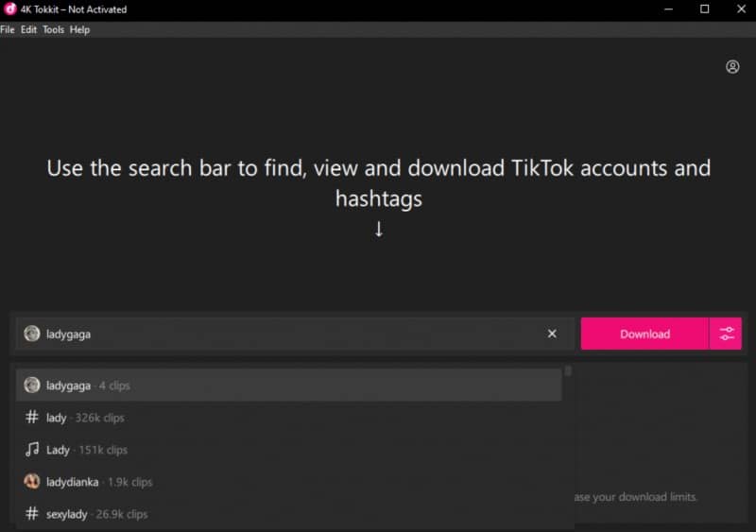Open the File menu
The width and height of the screenshot is (756, 532).
[8, 30]
